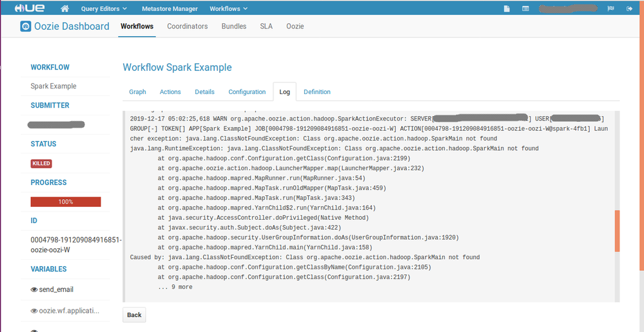Click the Hue logo
The image size is (644, 332).
click(x=30, y=8)
